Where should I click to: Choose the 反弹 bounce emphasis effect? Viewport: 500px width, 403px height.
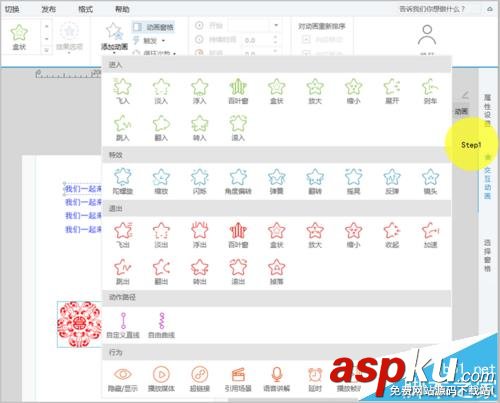[x=392, y=181]
